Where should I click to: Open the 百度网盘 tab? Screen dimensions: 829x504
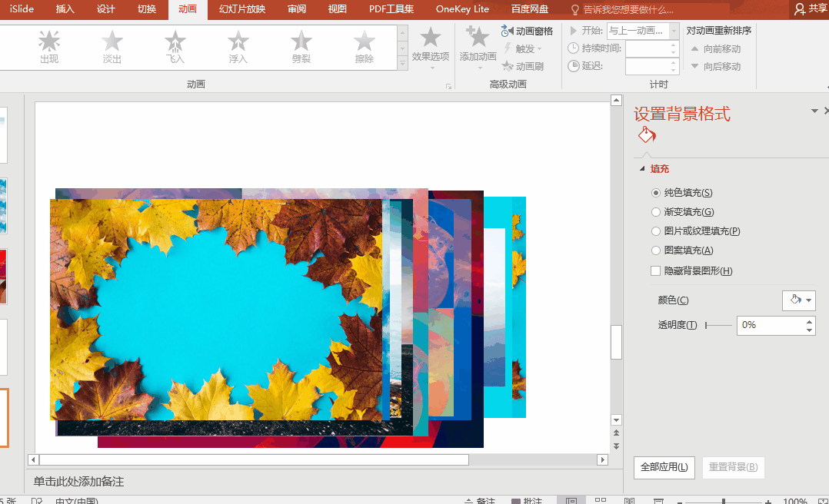(530, 9)
